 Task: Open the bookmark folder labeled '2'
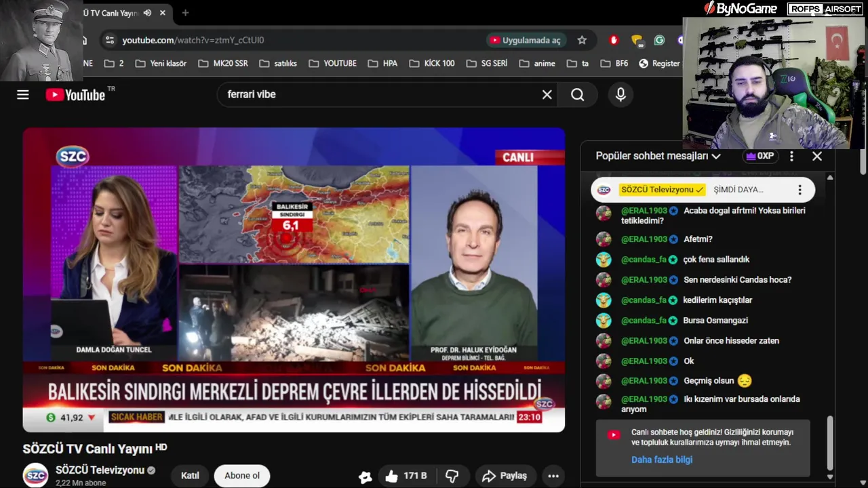click(114, 63)
